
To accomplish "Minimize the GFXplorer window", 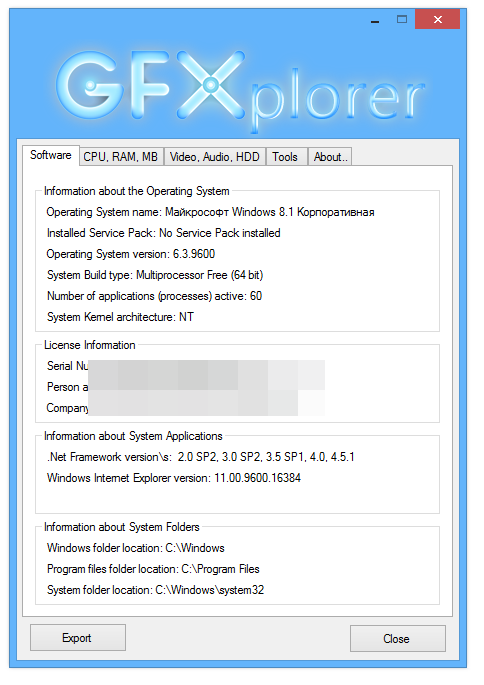I will pos(375,20).
